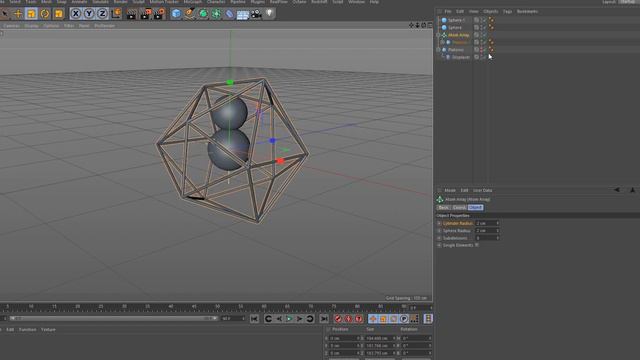Viewport: 640px width, 360px height.
Task: Click the red Autokeying button
Action: [x=348, y=319]
